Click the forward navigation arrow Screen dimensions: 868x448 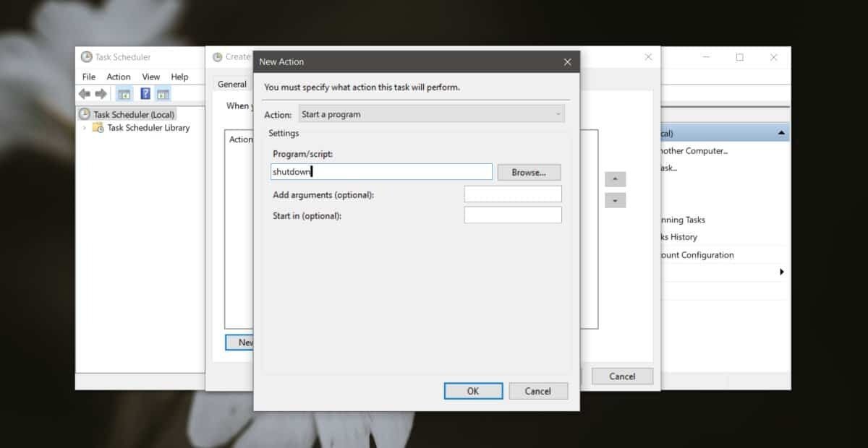[101, 93]
